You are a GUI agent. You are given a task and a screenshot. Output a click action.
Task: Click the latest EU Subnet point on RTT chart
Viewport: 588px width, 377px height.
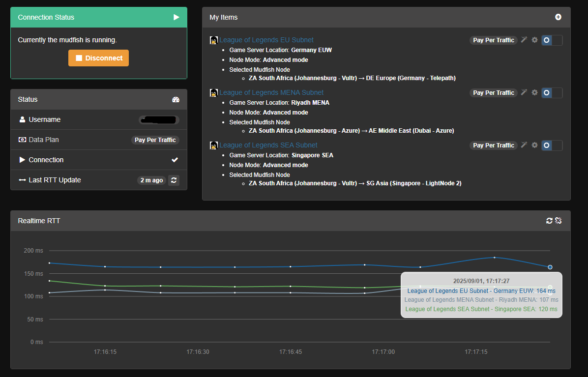[550, 267]
